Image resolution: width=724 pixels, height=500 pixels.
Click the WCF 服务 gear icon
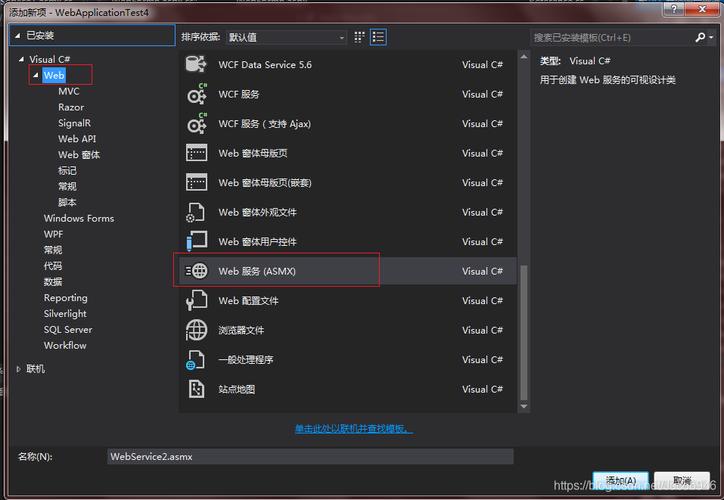pos(197,94)
